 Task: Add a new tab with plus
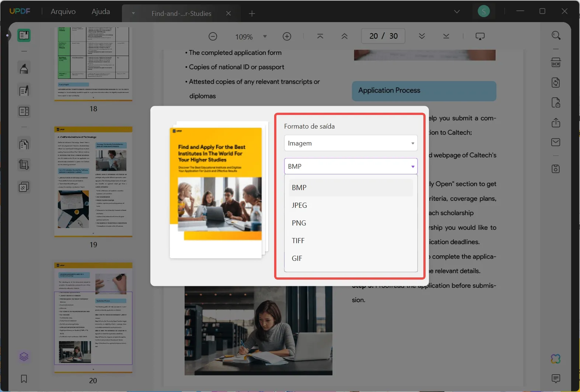point(252,14)
